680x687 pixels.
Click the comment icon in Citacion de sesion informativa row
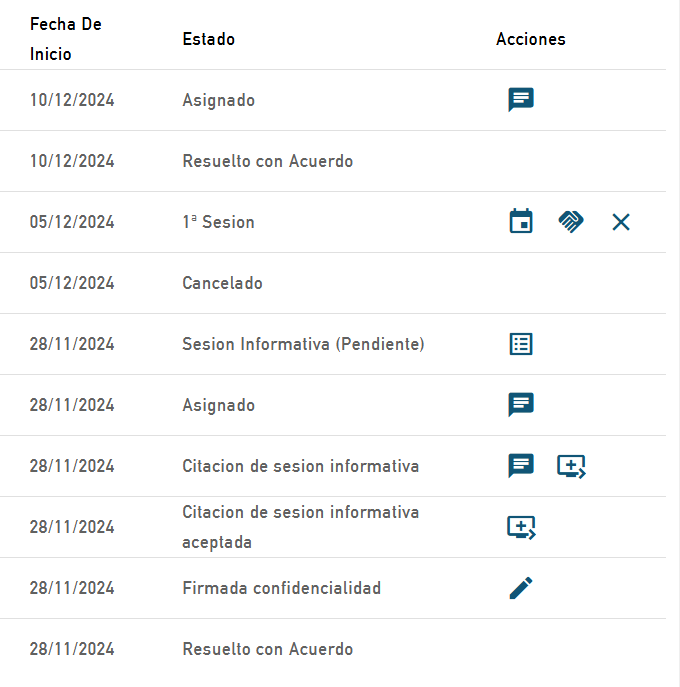(x=521, y=466)
